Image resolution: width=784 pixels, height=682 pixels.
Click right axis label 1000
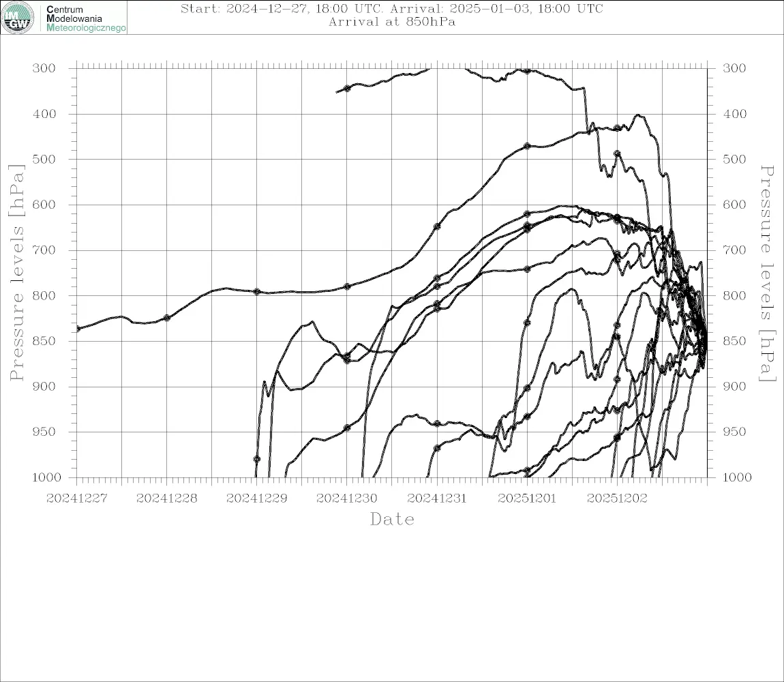(x=737, y=477)
